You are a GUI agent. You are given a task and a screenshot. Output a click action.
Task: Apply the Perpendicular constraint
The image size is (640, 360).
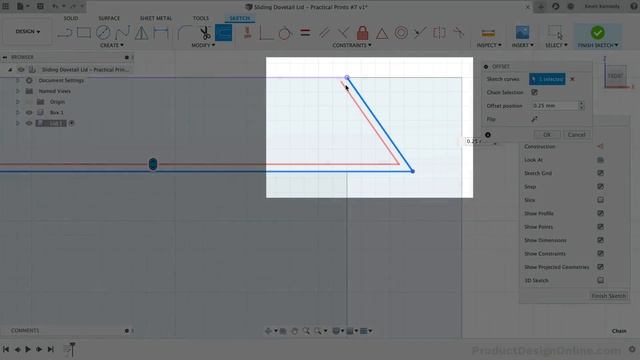(x=343, y=33)
